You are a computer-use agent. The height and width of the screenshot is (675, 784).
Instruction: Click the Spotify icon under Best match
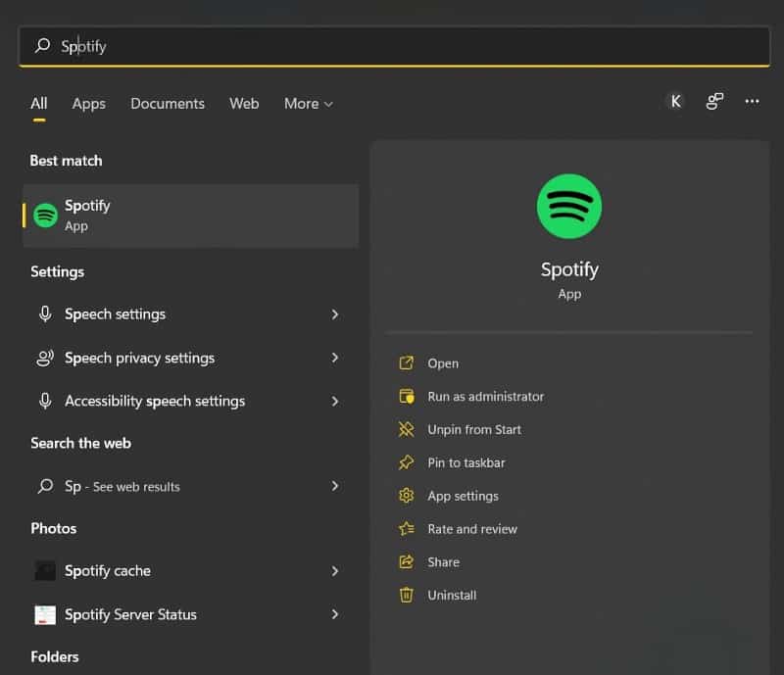44,215
